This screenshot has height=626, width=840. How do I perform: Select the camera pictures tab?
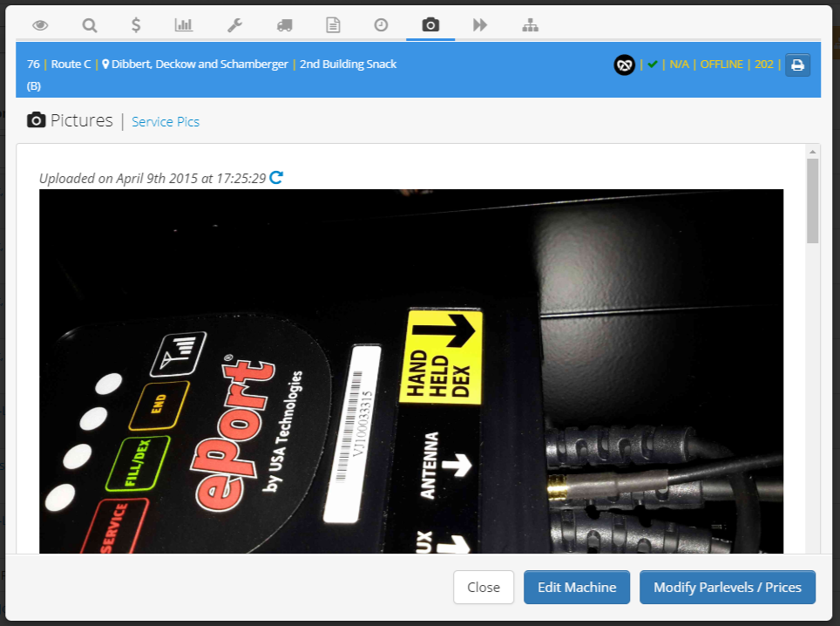coord(430,24)
